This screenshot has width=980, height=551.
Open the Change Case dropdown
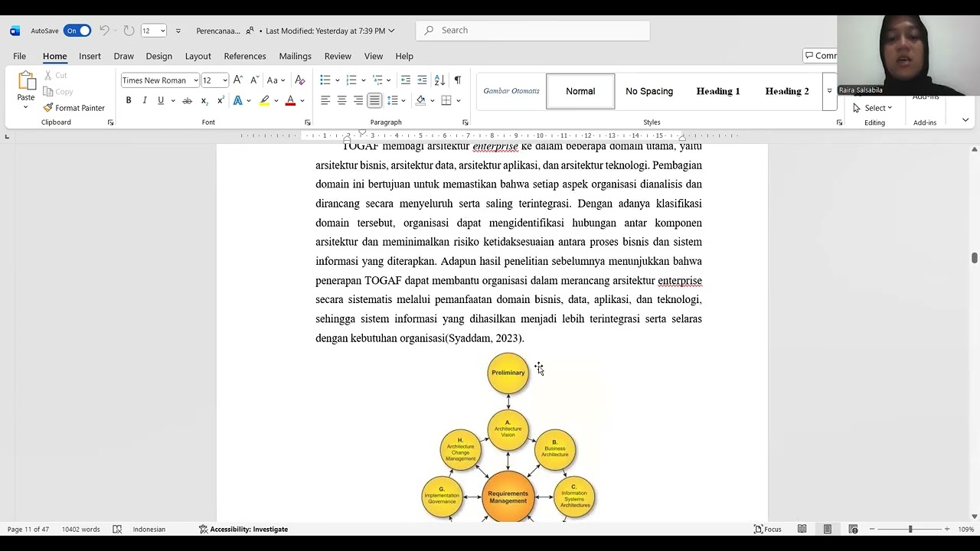tap(276, 80)
